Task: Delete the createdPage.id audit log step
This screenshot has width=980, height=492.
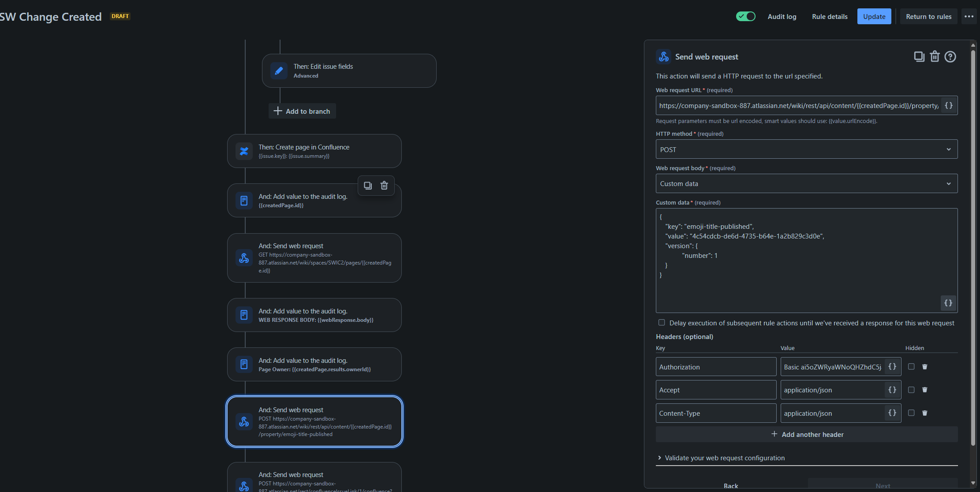Action: coord(384,186)
